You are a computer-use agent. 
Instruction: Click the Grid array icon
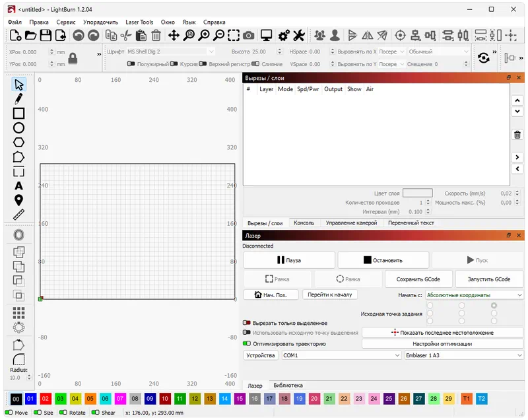pos(19,313)
